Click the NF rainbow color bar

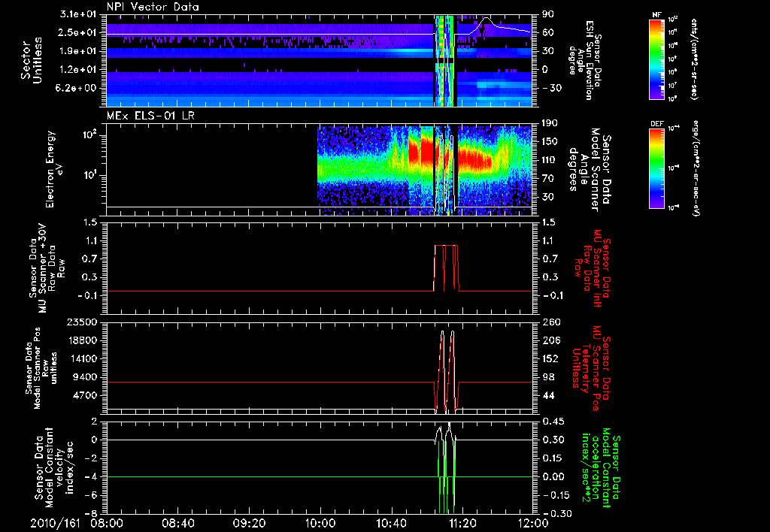(x=656, y=59)
